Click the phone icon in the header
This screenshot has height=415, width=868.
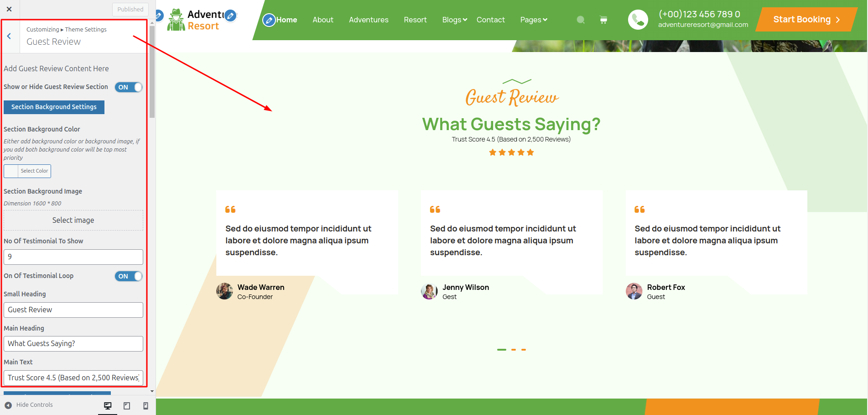(638, 20)
